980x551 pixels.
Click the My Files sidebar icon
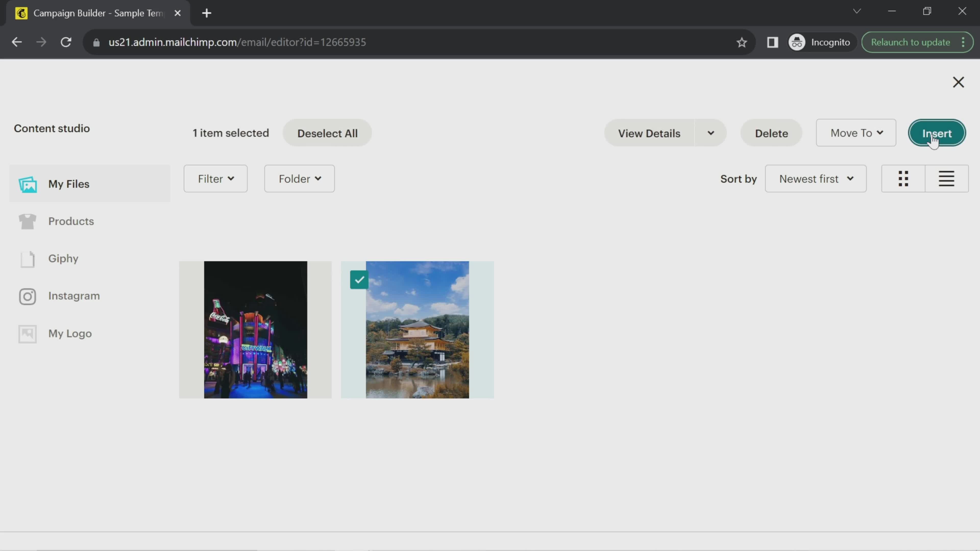coord(28,184)
